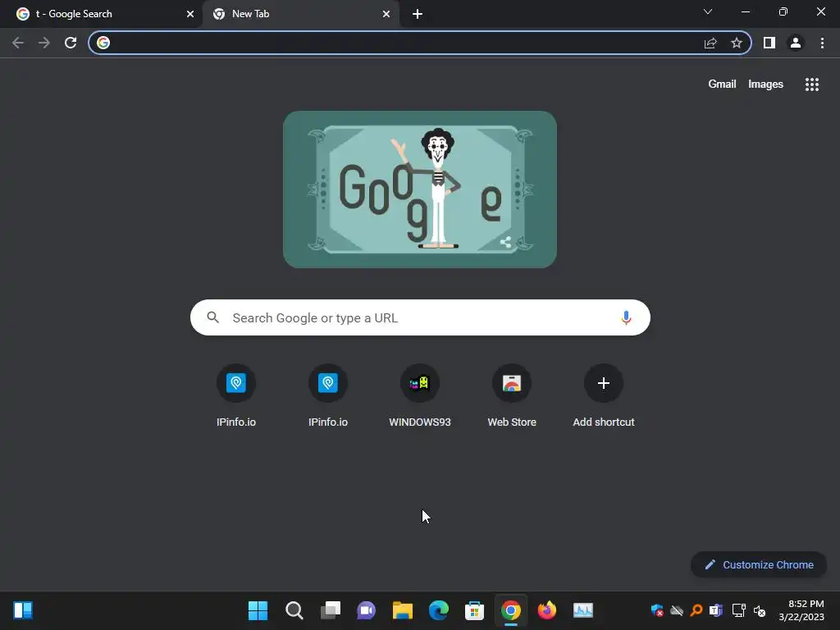Click the Search Google or type a URL box
Viewport: 840px width, 630px height.
[420, 317]
